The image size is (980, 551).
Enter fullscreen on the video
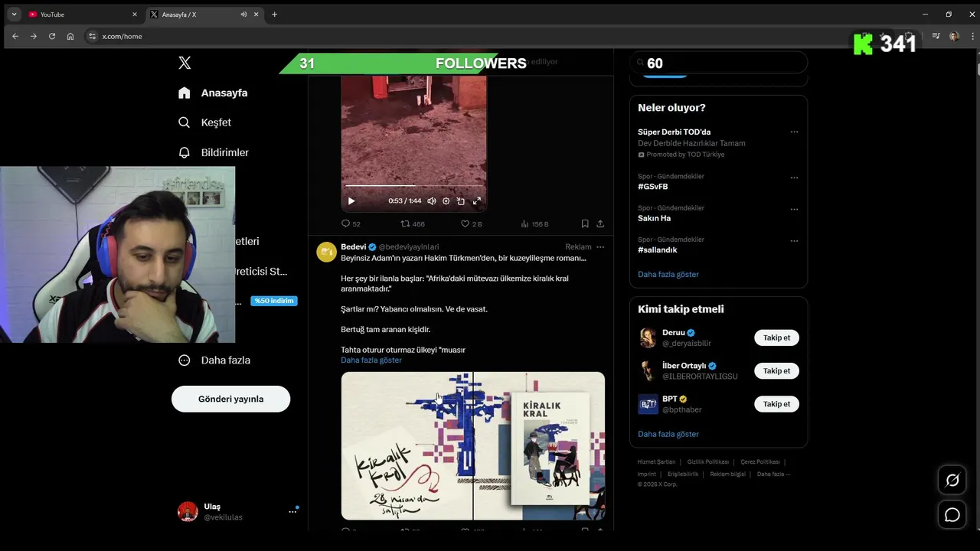pos(476,201)
